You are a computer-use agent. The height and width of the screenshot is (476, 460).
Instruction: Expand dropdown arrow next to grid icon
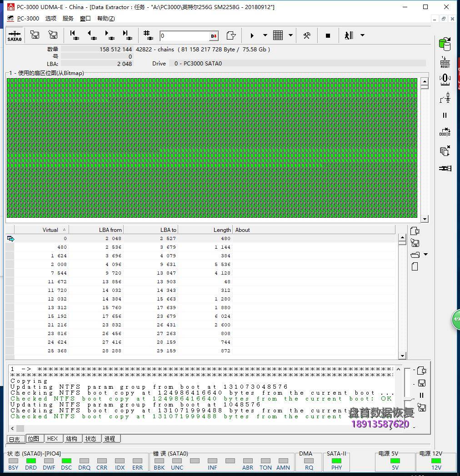pos(290,35)
